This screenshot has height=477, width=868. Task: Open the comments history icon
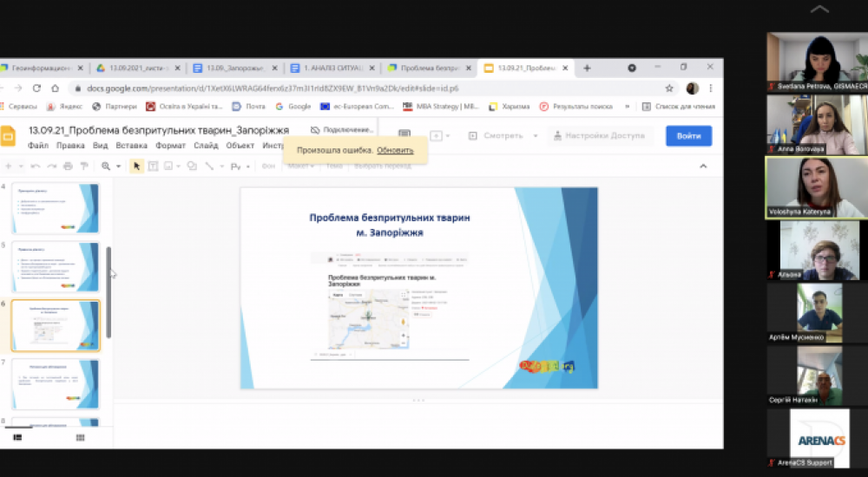pyautogui.click(x=404, y=135)
